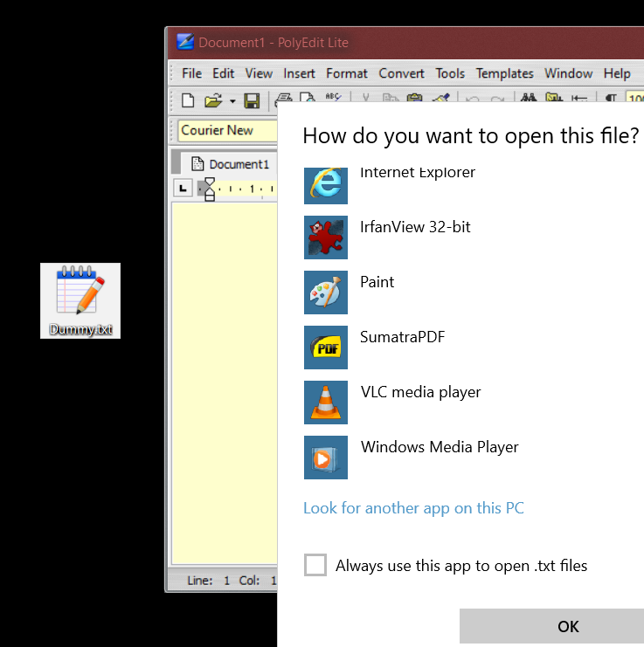Click the 'Line: 1' status bar entry
Image resolution: width=644 pixels, height=647 pixels.
tap(209, 581)
